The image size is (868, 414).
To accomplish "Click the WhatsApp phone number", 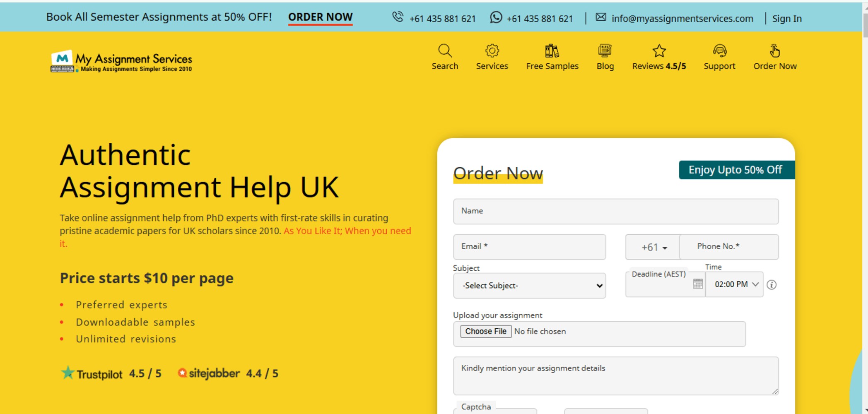I will pyautogui.click(x=539, y=19).
